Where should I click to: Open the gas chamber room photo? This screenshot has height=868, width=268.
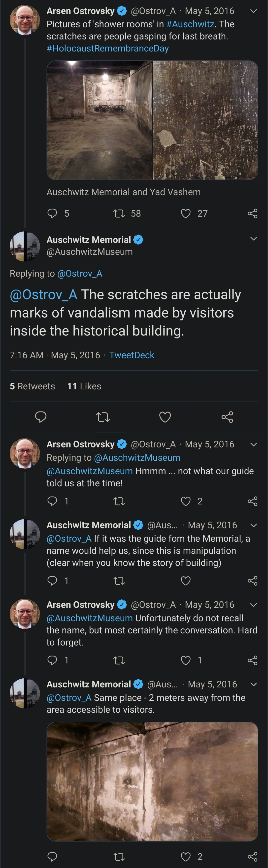click(x=100, y=120)
